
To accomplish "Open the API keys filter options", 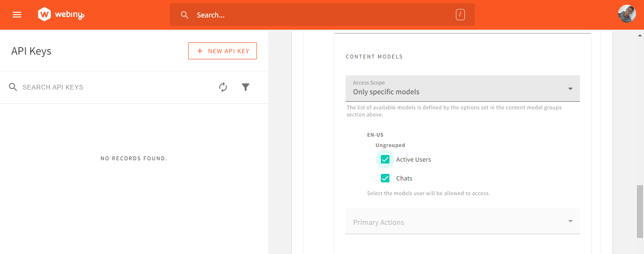I will [x=246, y=87].
